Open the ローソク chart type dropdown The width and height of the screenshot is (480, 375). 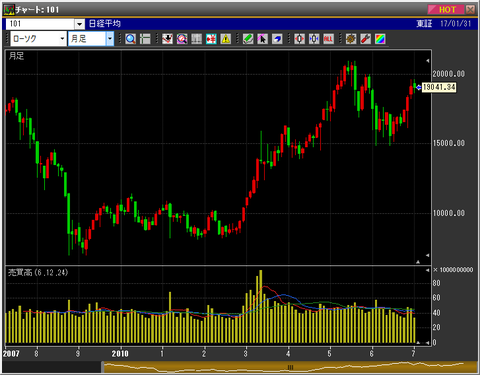[62, 39]
